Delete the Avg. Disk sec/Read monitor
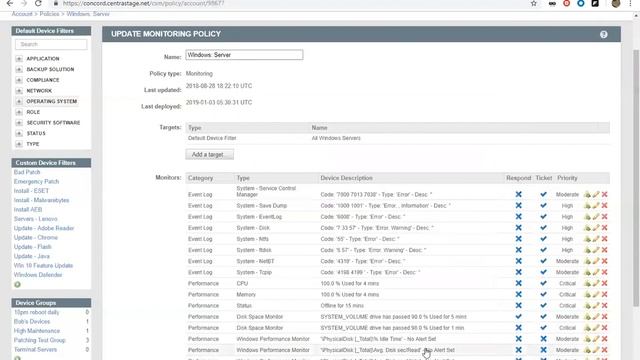This screenshot has width=640, height=360. point(604,350)
